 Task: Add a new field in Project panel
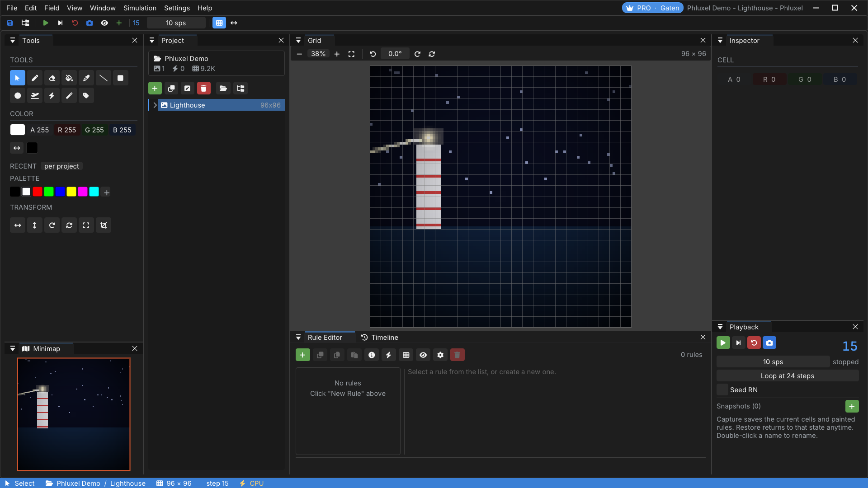(155, 89)
